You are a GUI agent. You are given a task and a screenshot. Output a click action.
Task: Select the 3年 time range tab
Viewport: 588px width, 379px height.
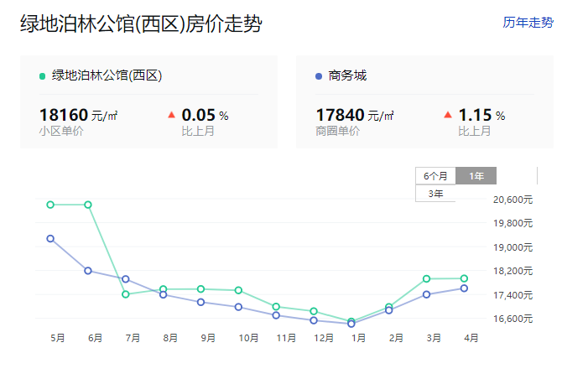[x=435, y=194]
